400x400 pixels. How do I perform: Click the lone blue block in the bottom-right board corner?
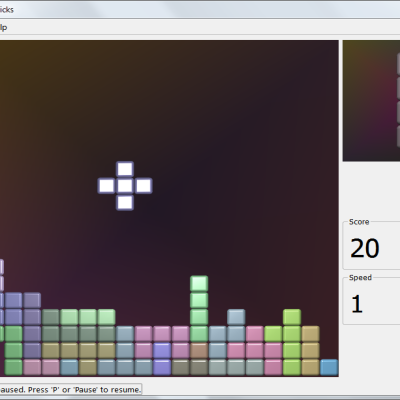click(x=329, y=367)
